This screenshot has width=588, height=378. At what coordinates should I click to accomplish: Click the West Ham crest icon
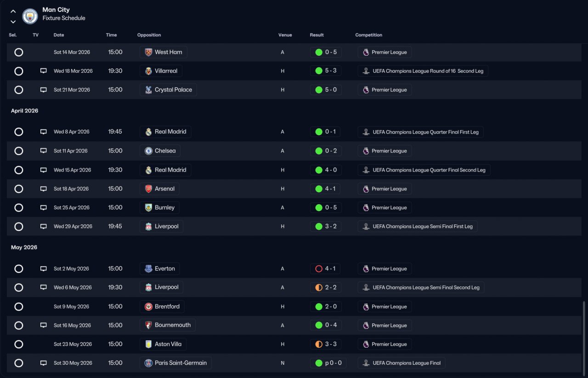click(148, 52)
